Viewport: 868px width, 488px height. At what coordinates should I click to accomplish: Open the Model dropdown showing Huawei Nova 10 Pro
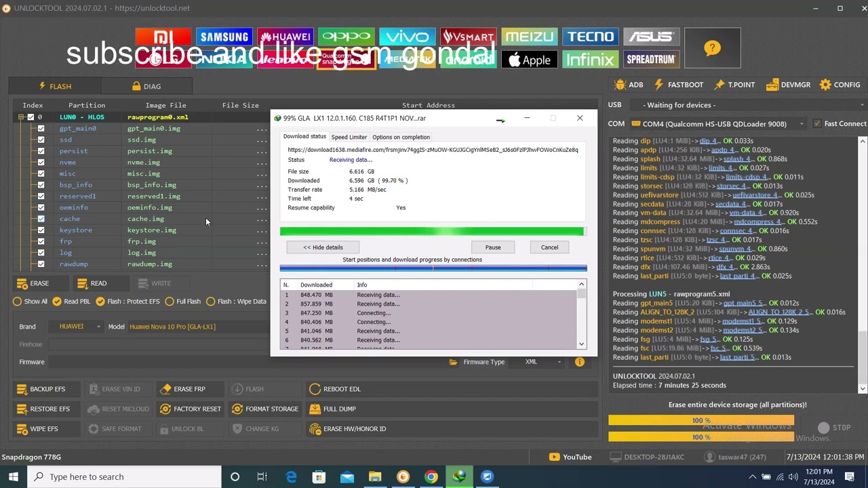pyautogui.click(x=198, y=327)
